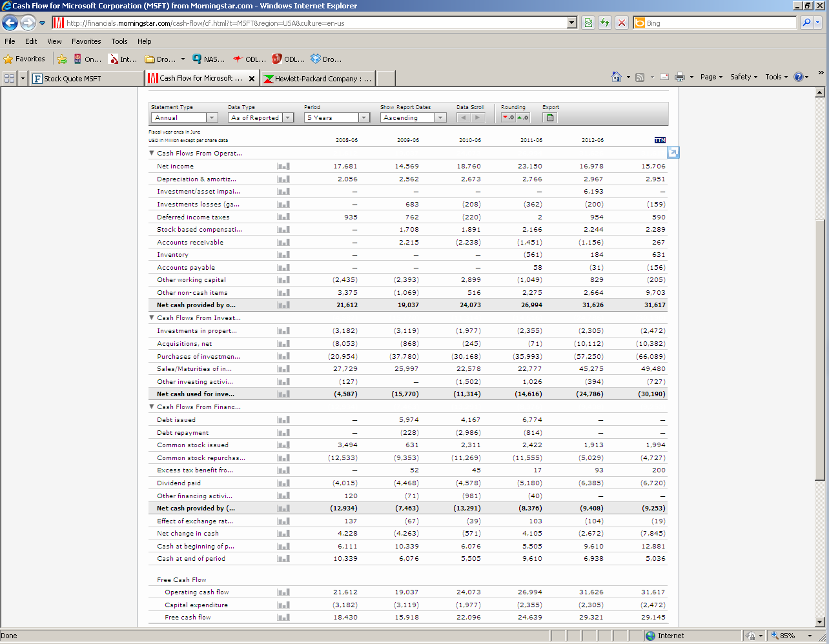Screen dimensions: 829x644
Task: Open the command bar Tools menu
Action: (777, 77)
